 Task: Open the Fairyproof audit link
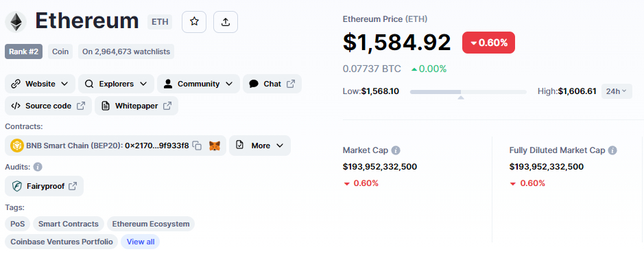click(x=45, y=186)
